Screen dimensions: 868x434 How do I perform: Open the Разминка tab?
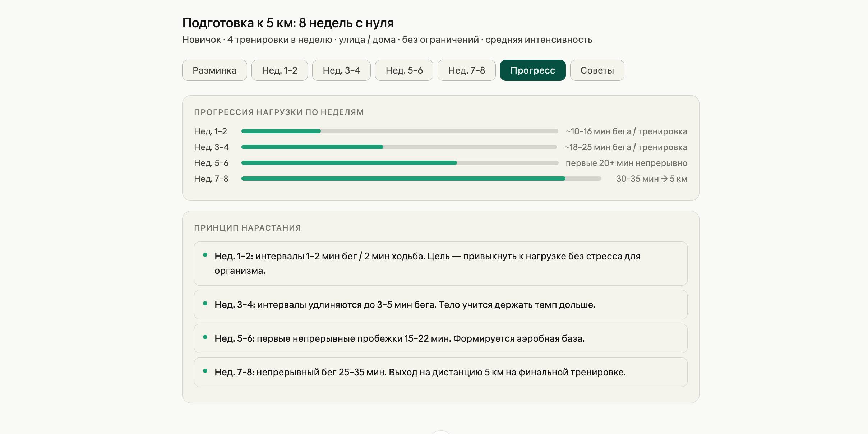point(214,70)
